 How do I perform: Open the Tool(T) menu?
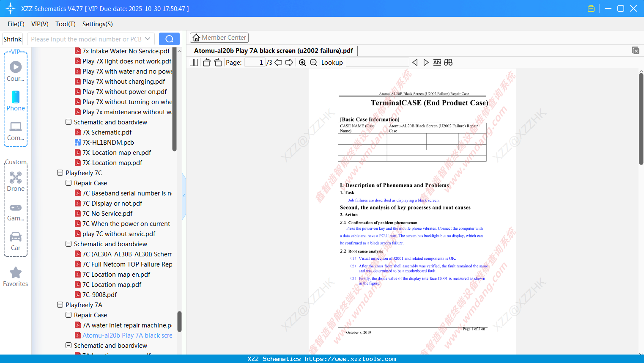66,24
